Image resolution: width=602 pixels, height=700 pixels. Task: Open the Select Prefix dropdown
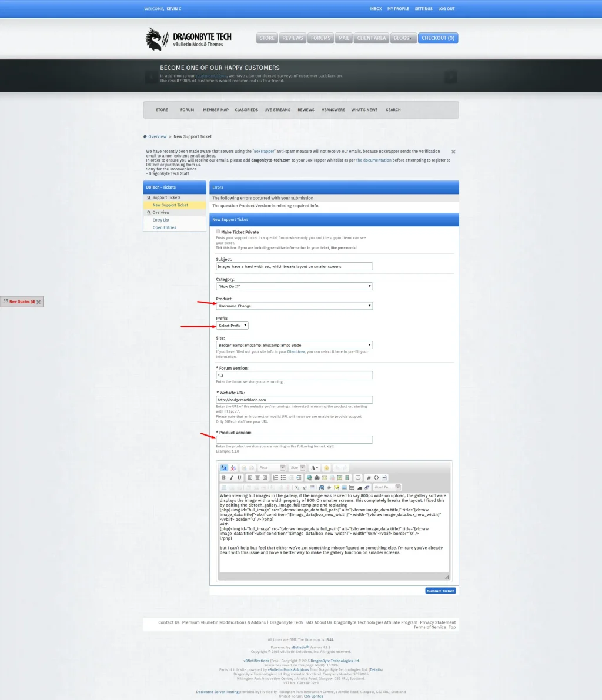pos(232,326)
